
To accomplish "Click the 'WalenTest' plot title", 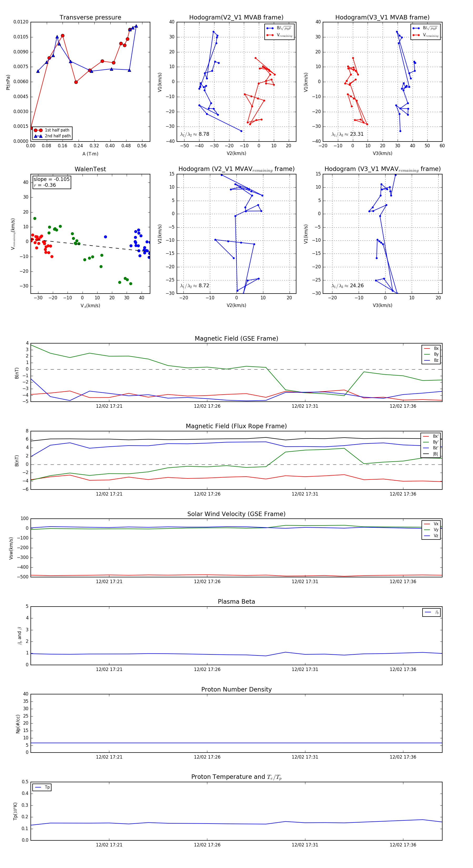I will click(x=90, y=169).
